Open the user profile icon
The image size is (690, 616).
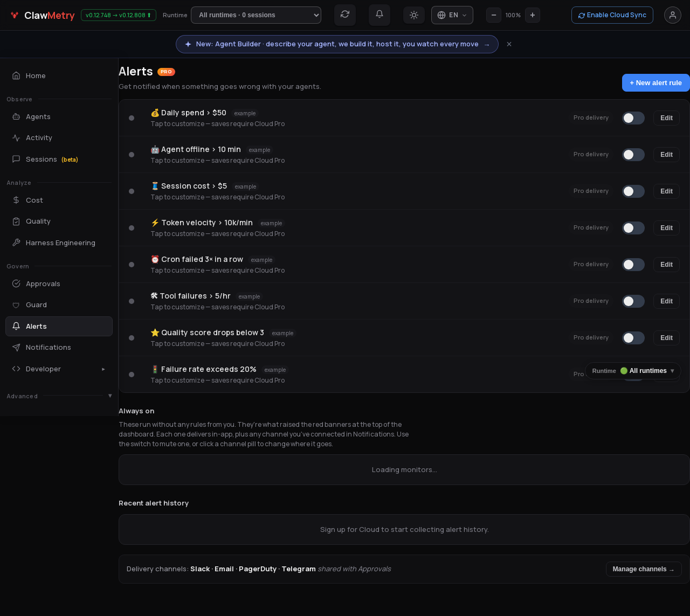click(x=673, y=15)
